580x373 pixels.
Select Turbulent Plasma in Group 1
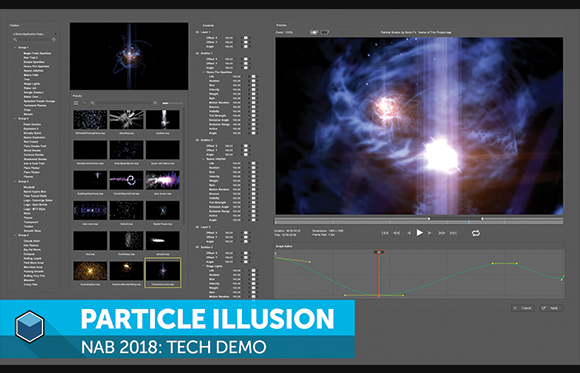tap(35, 105)
